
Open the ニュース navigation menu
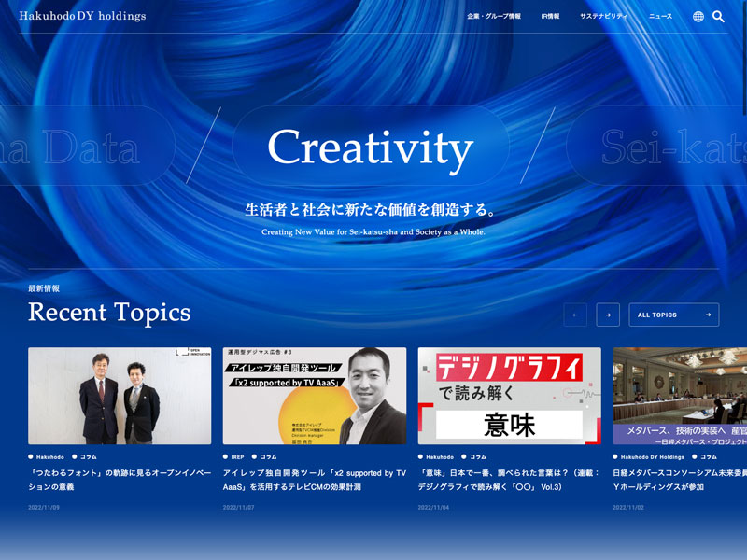(660, 16)
